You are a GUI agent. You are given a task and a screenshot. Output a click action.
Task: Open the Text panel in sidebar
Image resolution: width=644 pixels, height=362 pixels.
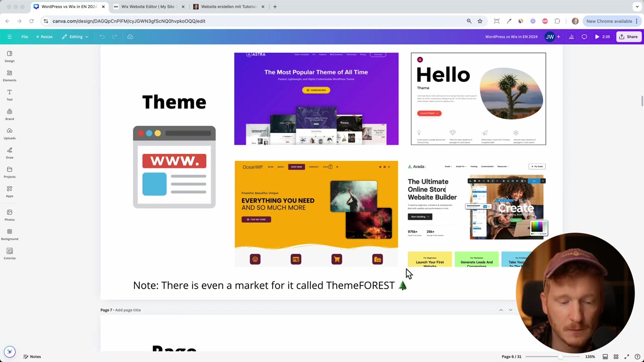10,95
